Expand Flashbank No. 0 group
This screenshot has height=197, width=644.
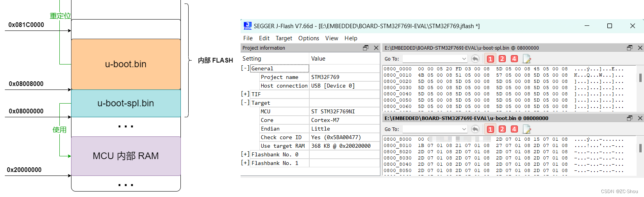tap(245, 154)
